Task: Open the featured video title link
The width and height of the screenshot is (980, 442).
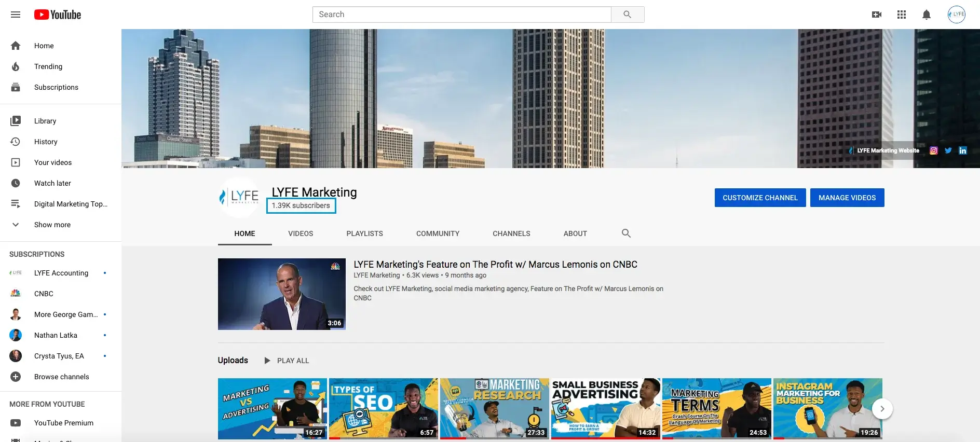Action: 495,265
